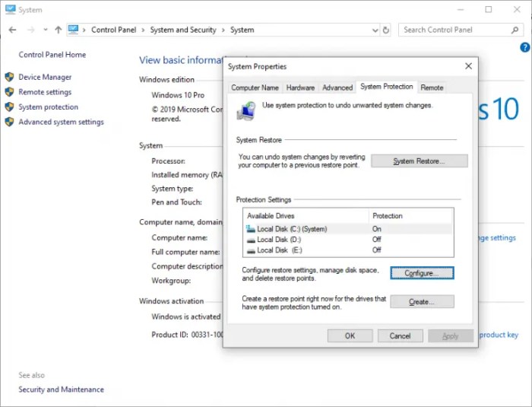Image resolution: width=532 pixels, height=407 pixels.
Task: Click breadcrumb chevron after System and Security
Action: (223, 30)
